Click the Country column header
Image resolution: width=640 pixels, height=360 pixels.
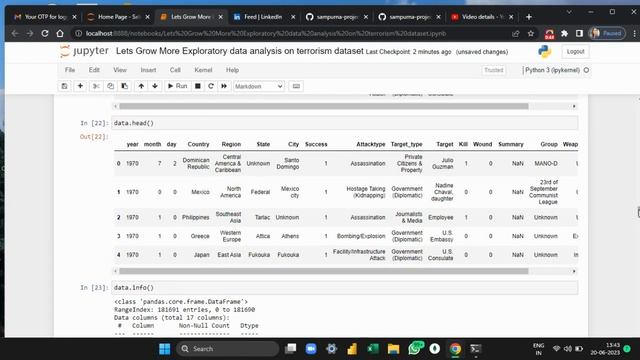tap(198, 144)
